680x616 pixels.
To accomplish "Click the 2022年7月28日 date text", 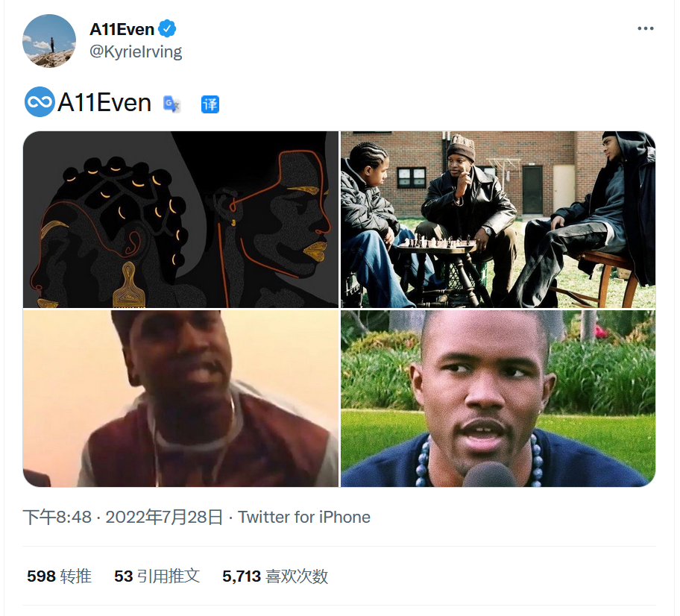I will click(164, 517).
